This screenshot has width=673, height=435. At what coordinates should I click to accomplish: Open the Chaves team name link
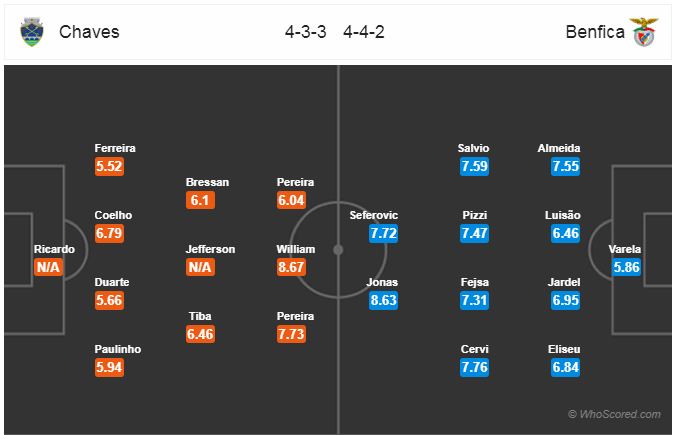click(89, 32)
